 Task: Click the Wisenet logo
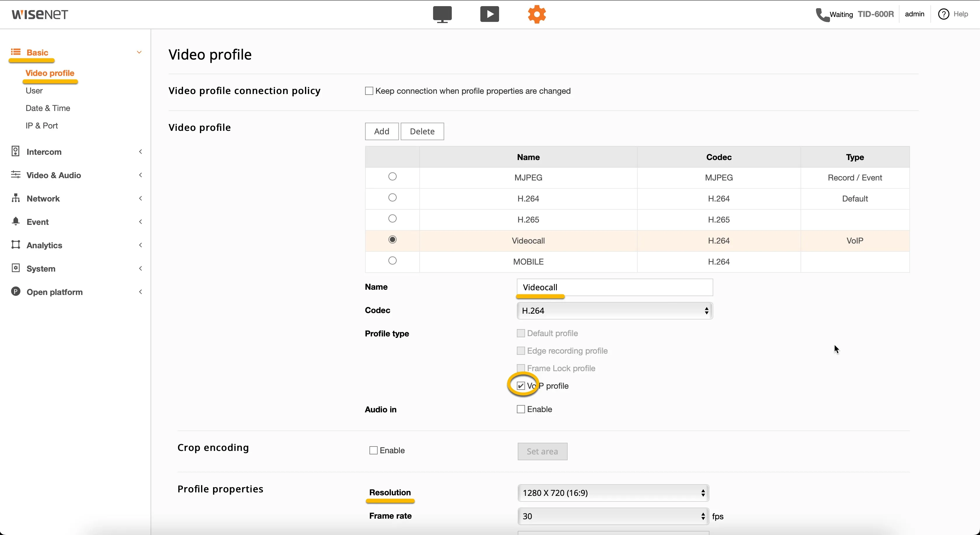pyautogui.click(x=40, y=15)
